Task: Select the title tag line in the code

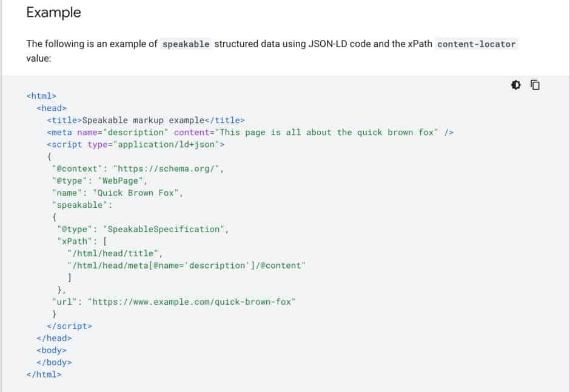Action: tap(146, 120)
